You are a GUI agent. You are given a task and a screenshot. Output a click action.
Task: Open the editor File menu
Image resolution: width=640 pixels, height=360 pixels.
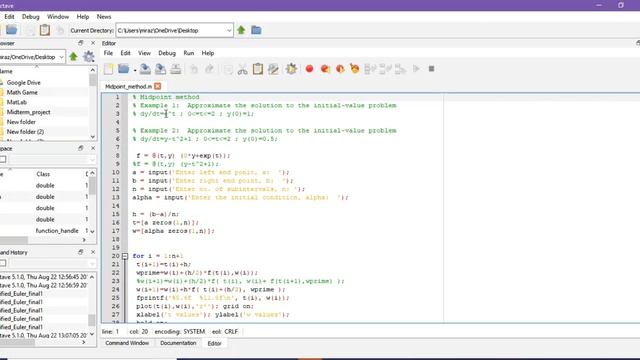[108, 53]
